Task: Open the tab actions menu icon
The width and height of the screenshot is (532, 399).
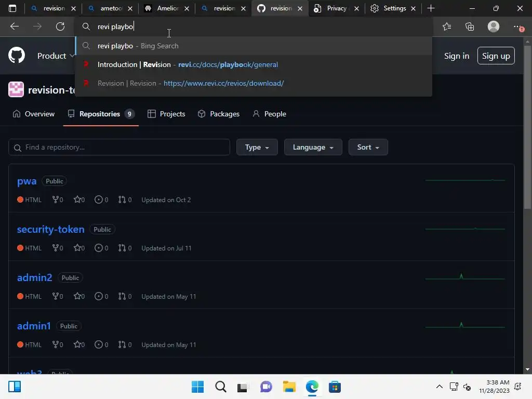Action: click(12, 8)
